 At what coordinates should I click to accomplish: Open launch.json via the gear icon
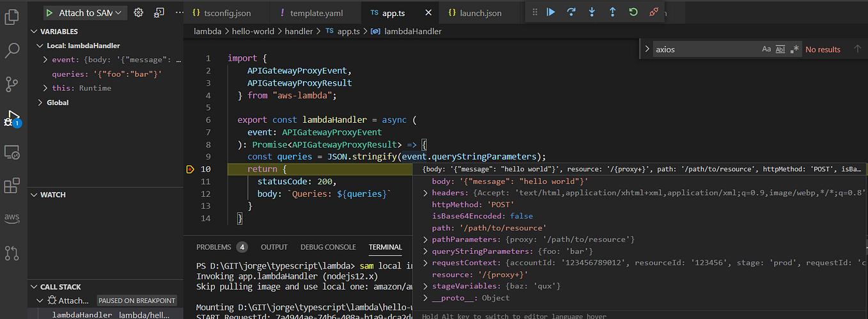pyautogui.click(x=138, y=13)
